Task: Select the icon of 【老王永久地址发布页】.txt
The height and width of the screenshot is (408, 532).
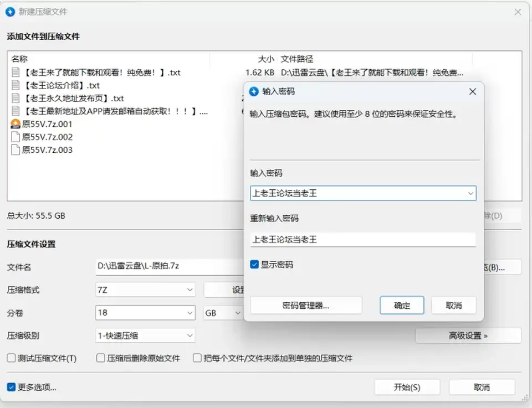Action: (16, 98)
